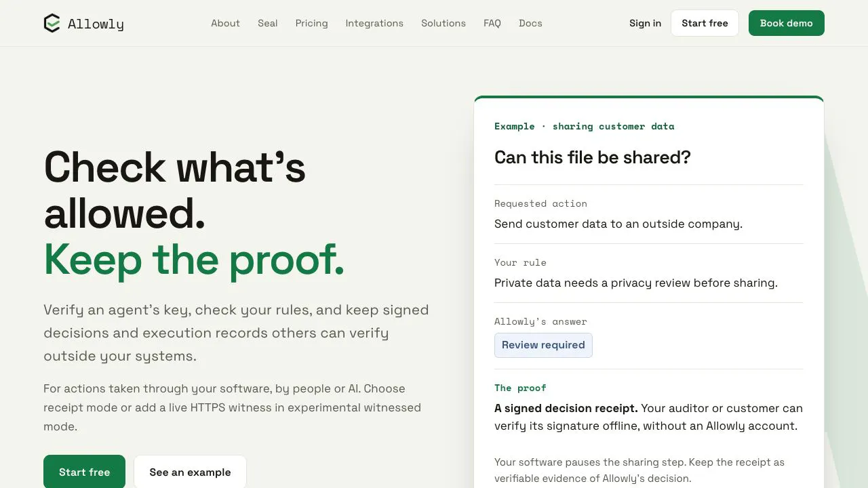Click the "Your rule" label
Screen dimensions: 868x488
tap(520, 262)
